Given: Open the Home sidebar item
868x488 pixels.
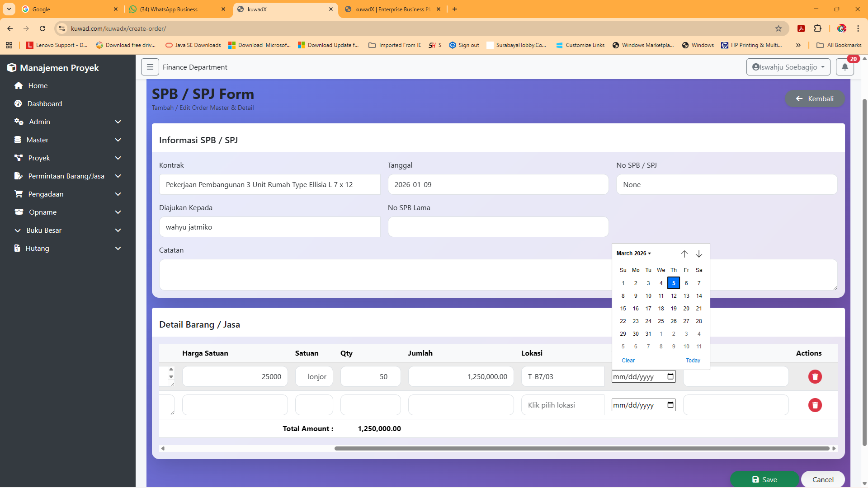Looking at the screenshot, I should tap(68, 86).
